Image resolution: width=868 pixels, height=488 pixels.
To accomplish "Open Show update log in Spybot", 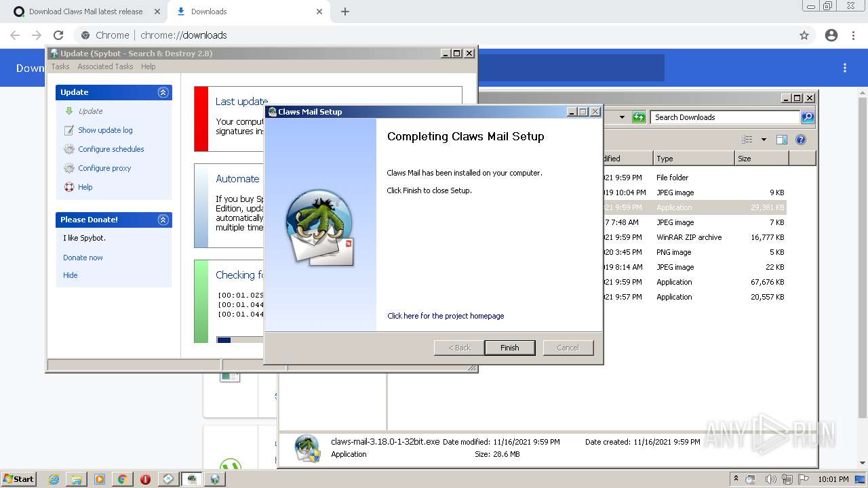I will pyautogui.click(x=105, y=130).
